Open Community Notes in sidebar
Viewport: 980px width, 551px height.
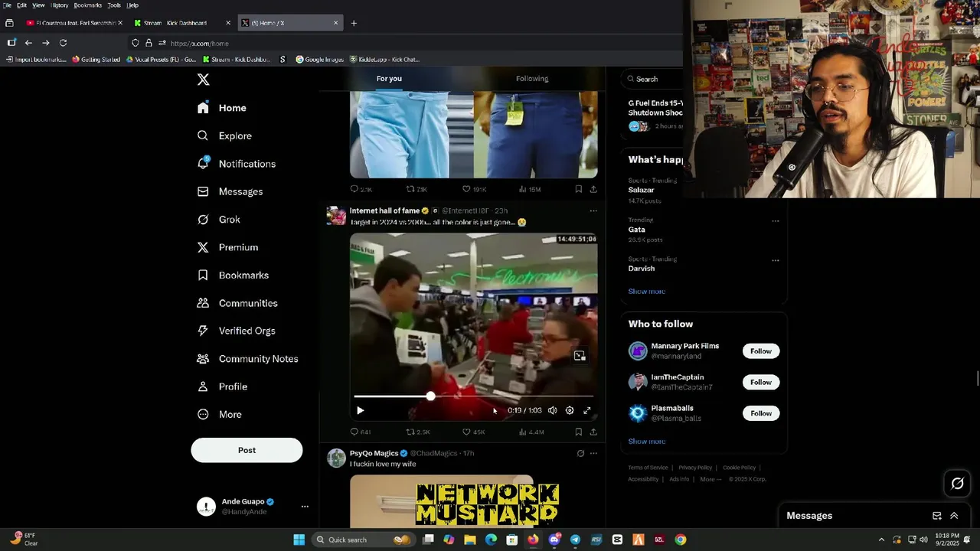click(247, 359)
